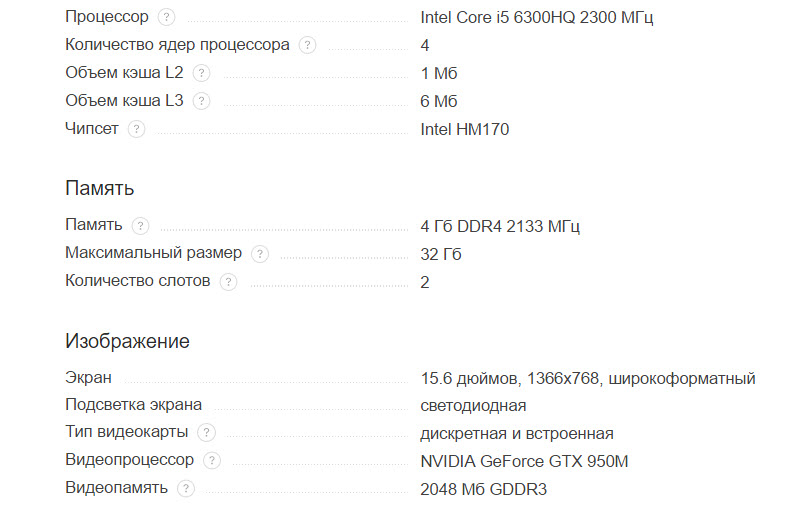The image size is (812, 524).
Task: Click the 15.6 дюймов screen description
Action: [x=588, y=378]
